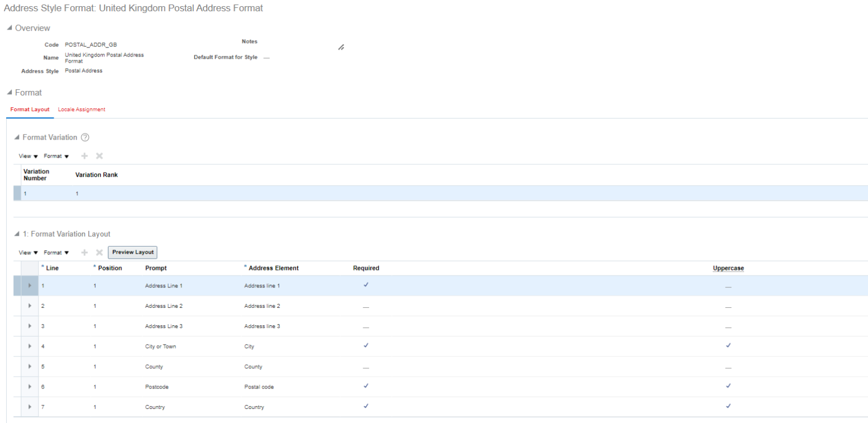
Task: Click the Prompt column header
Action: point(156,268)
